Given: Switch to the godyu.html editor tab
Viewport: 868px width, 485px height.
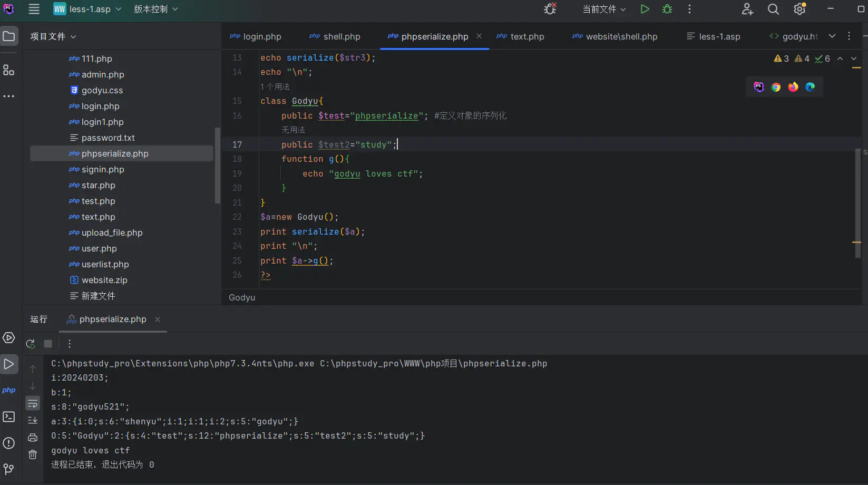Looking at the screenshot, I should (794, 36).
